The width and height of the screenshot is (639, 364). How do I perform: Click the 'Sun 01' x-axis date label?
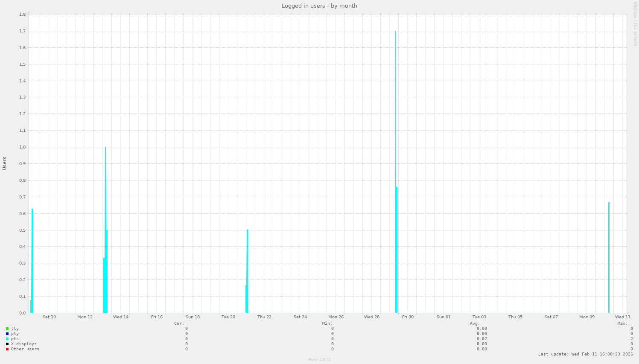click(444, 317)
